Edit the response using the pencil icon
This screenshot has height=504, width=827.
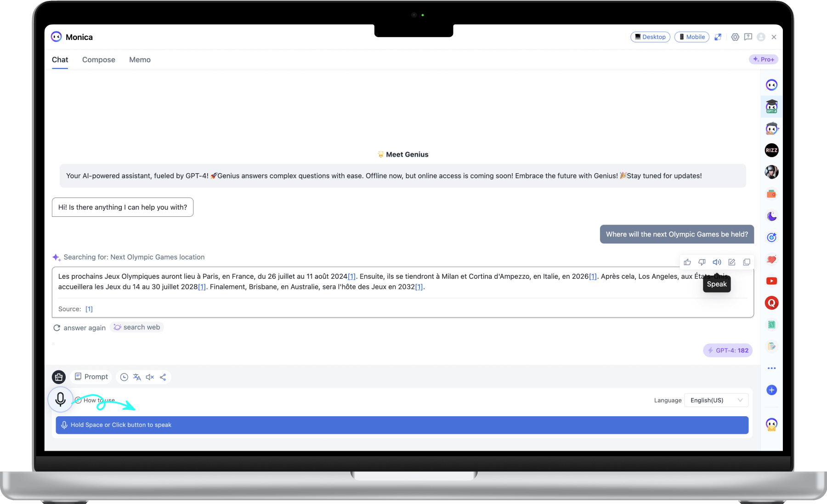click(x=732, y=262)
